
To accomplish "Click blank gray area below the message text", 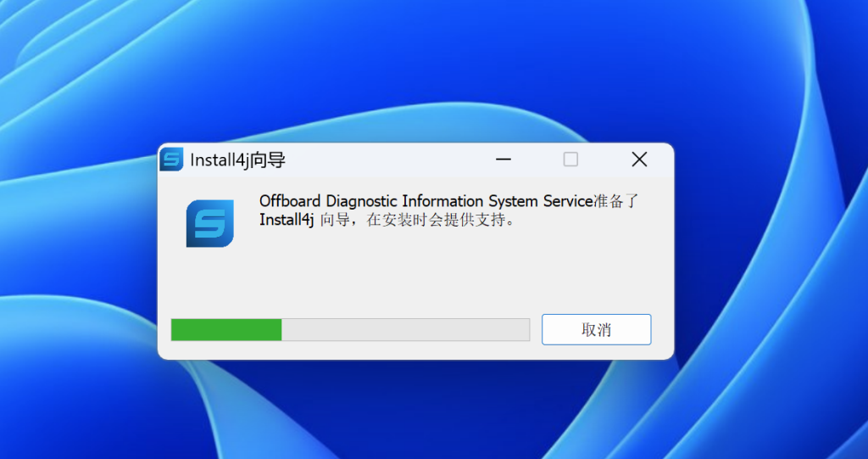I will (x=415, y=271).
